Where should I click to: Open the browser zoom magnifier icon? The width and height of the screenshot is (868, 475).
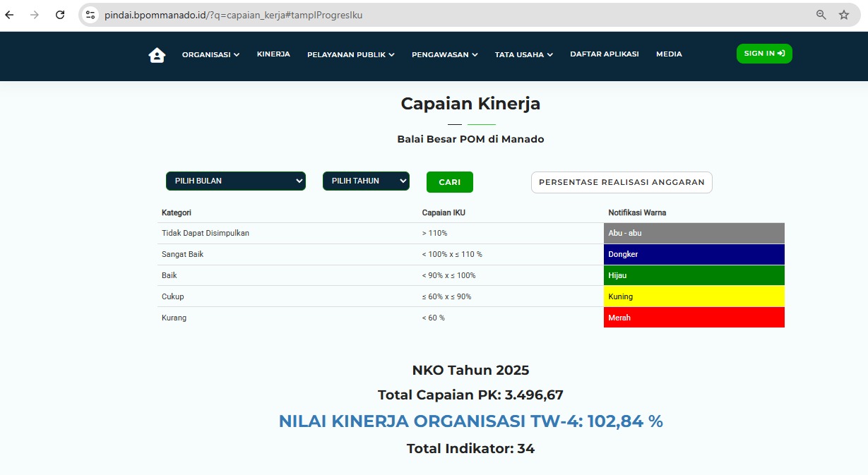coord(821,15)
